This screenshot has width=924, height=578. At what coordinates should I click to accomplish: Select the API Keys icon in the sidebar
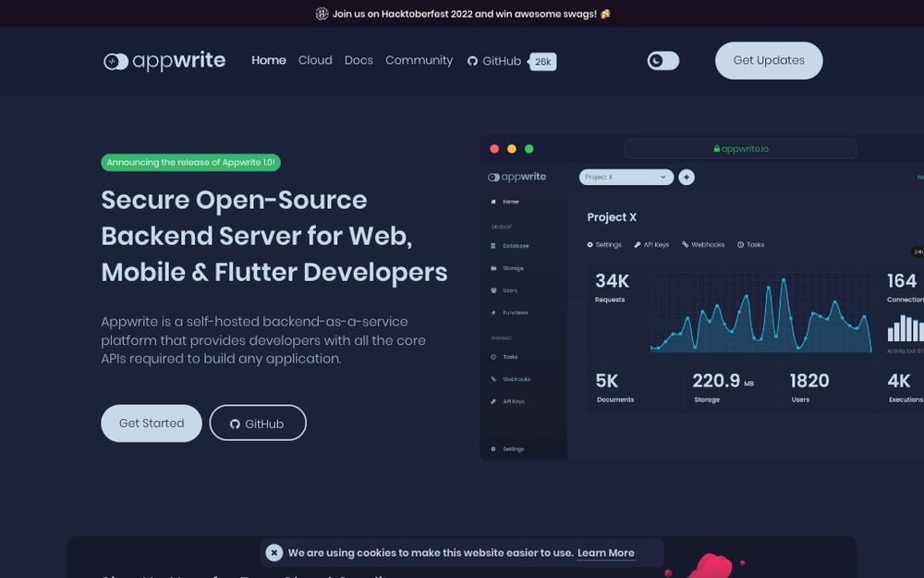click(x=494, y=400)
